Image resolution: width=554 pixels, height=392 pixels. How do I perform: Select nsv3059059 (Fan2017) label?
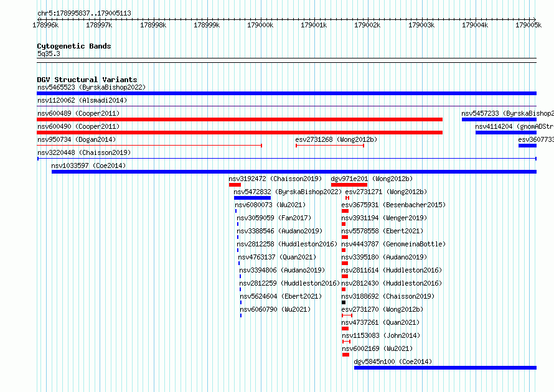click(274, 218)
